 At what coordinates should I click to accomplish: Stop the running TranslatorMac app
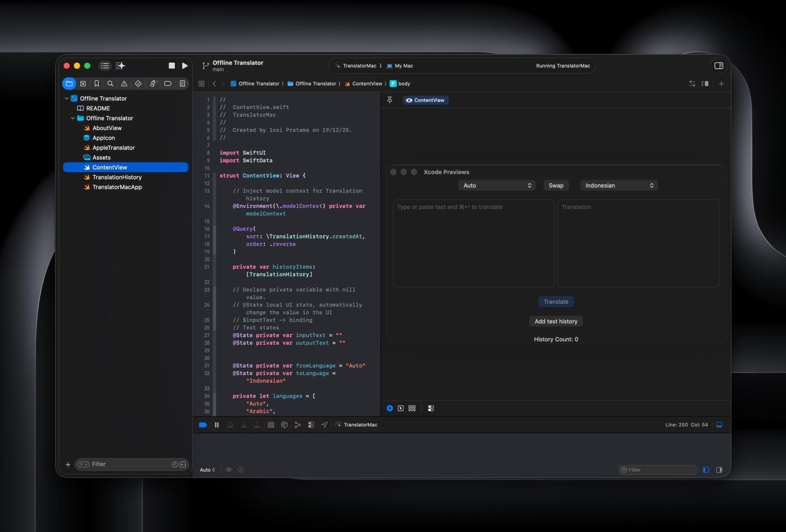pyautogui.click(x=172, y=66)
